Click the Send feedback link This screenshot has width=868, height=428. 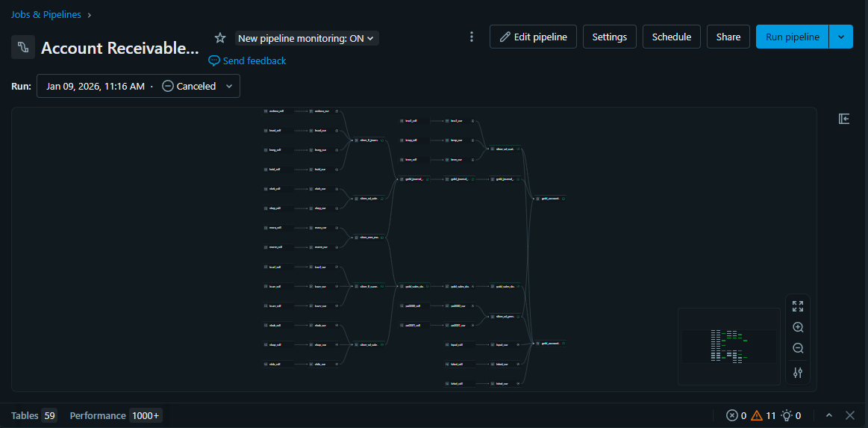coord(247,61)
